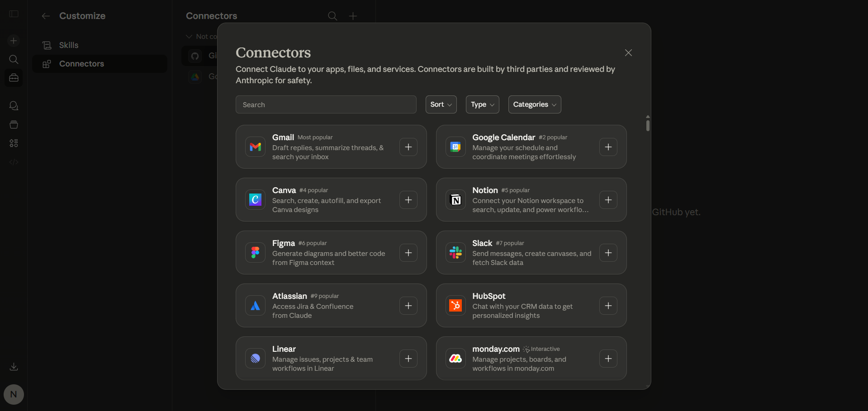Open the Sort dropdown
The width and height of the screenshot is (868, 411).
(x=441, y=104)
